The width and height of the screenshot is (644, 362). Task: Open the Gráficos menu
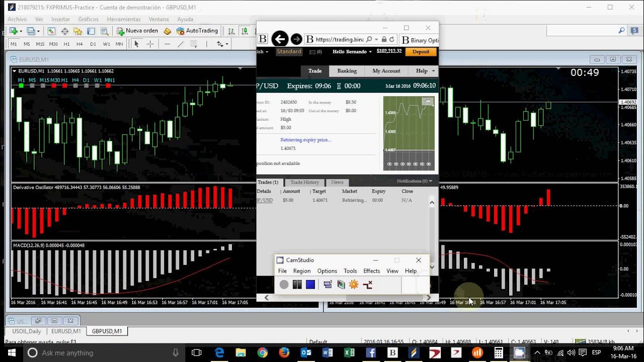pyautogui.click(x=89, y=19)
